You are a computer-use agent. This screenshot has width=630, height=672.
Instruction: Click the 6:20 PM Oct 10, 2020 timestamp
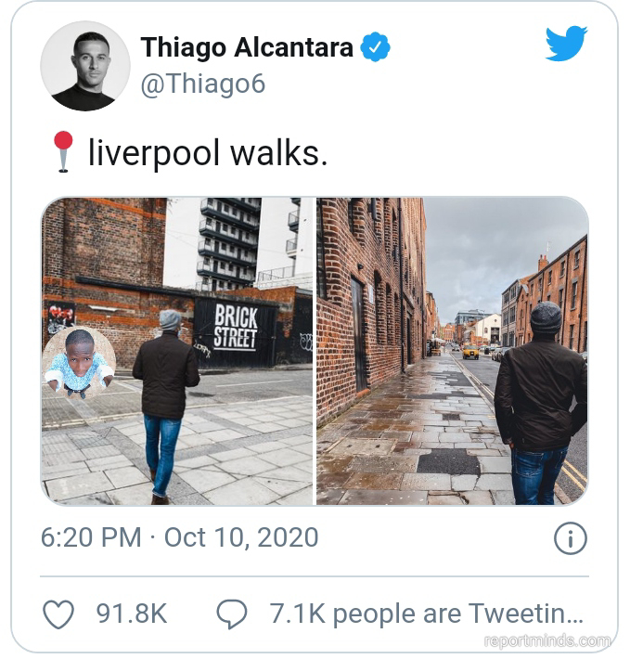click(179, 537)
